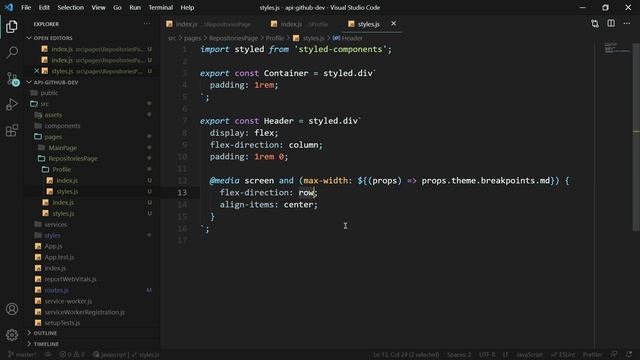Open the Explorer view in activity bar

pyautogui.click(x=12, y=27)
